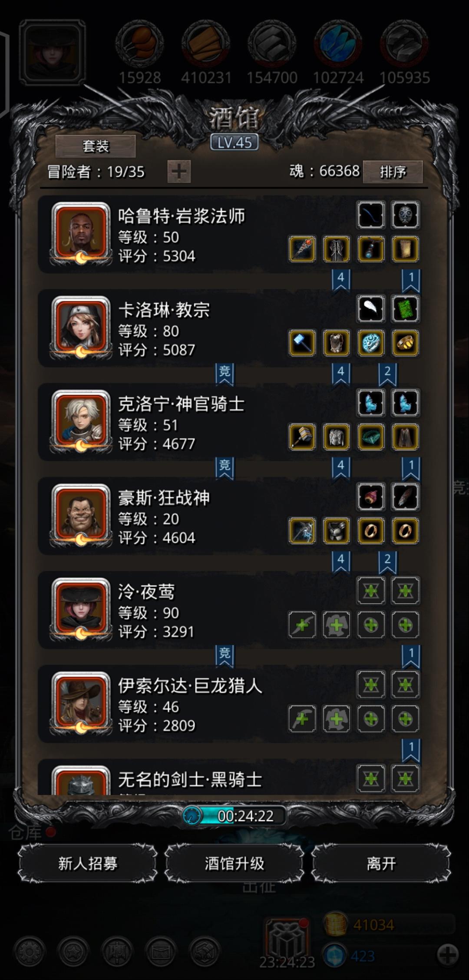The image size is (469, 980).
Task: Click the cloak equipment icon of 克洛宁·神官骑士
Action: click(x=405, y=437)
